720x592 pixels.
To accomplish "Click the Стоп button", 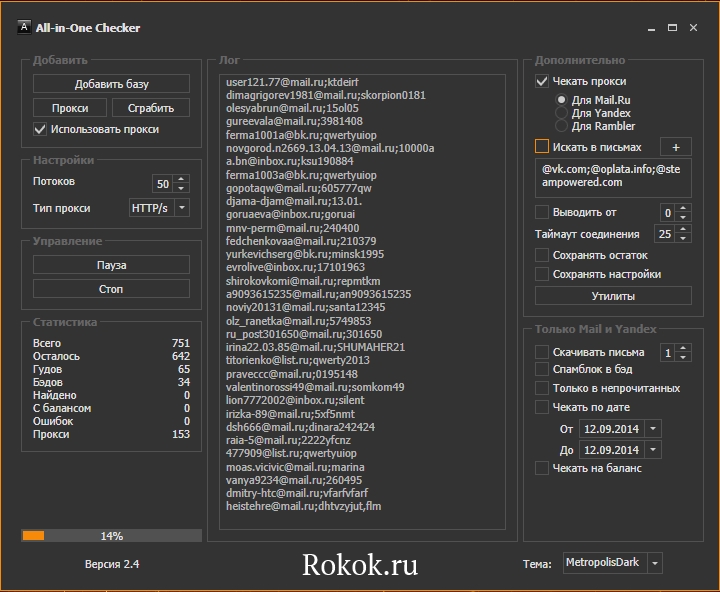I will pos(111,289).
